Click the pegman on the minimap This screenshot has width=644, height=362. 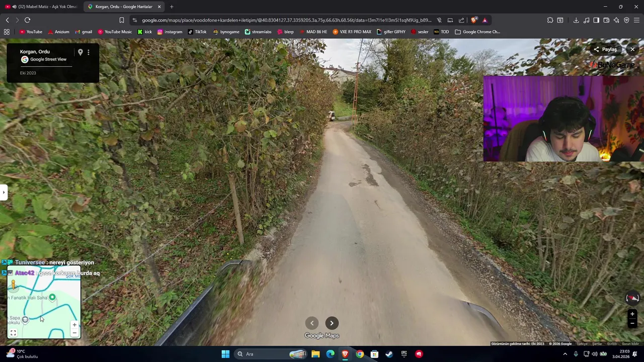coord(14,285)
